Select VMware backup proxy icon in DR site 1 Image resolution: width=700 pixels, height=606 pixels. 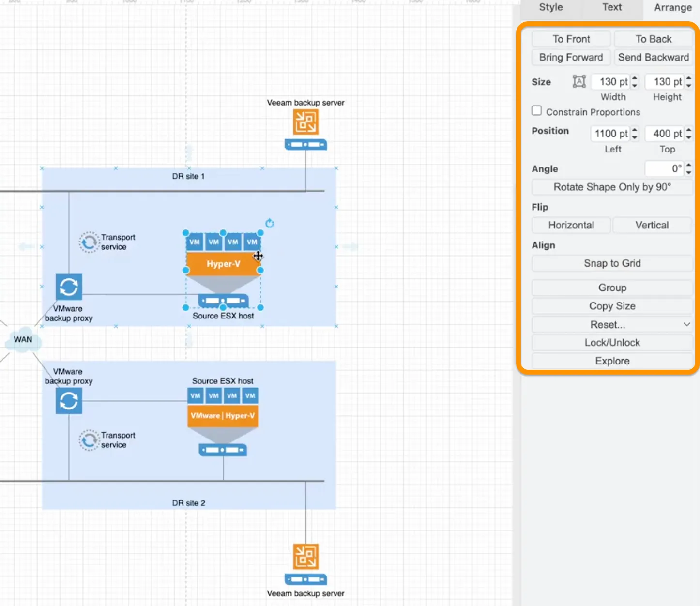69,287
